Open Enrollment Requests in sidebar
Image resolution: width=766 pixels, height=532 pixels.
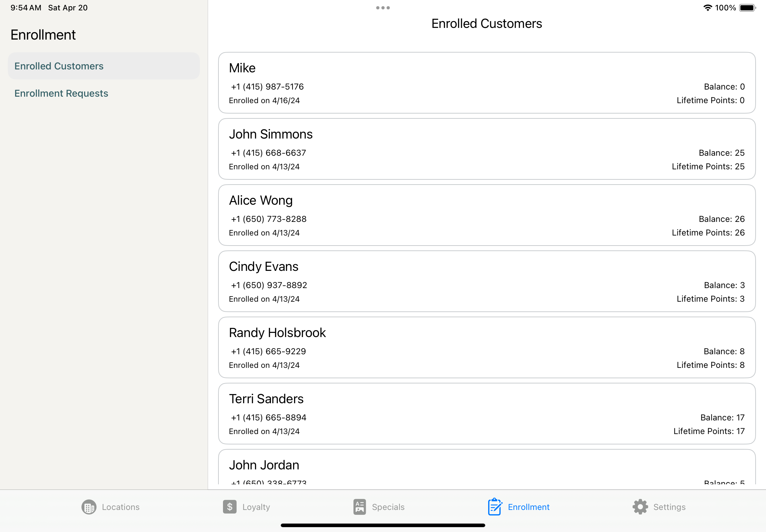tap(61, 93)
